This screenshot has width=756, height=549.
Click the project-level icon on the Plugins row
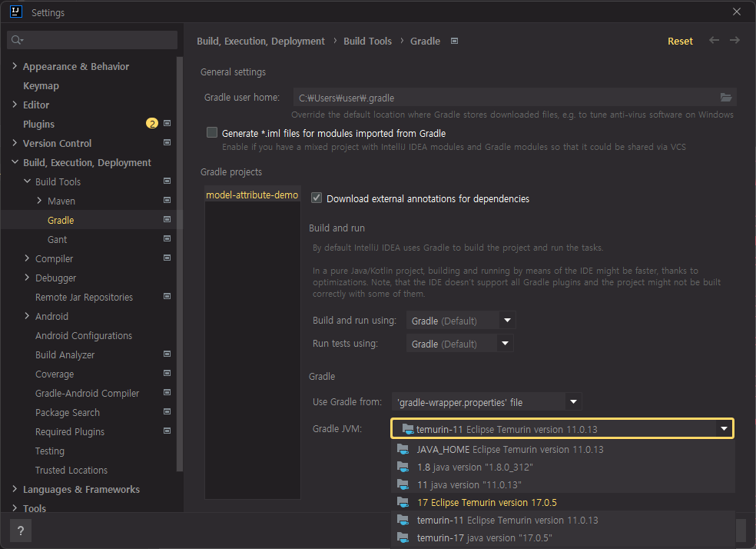tap(167, 124)
